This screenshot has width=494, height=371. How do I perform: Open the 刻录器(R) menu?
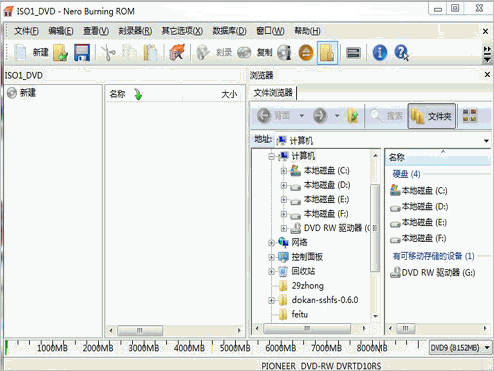[x=135, y=31]
